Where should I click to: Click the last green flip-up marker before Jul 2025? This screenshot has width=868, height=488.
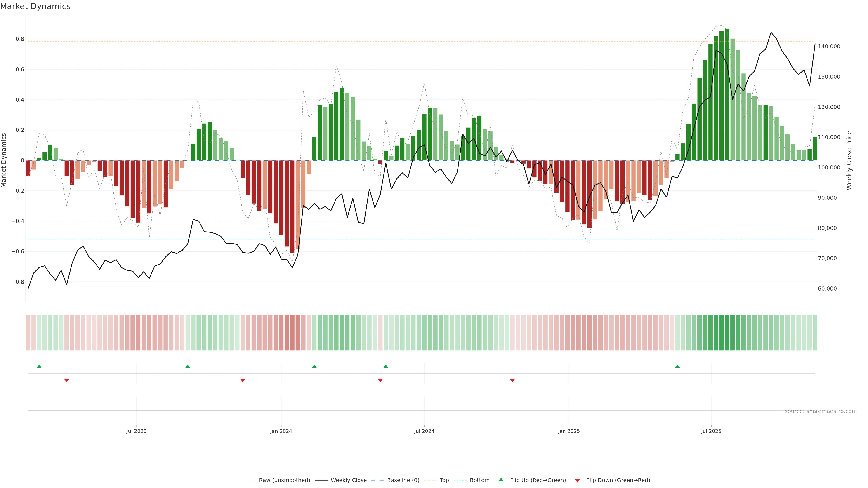click(677, 366)
